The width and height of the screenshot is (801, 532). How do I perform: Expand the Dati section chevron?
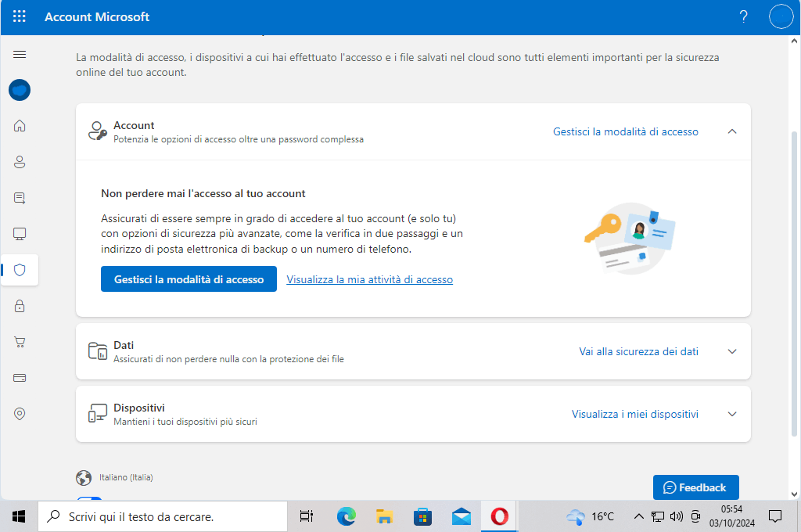coord(732,351)
